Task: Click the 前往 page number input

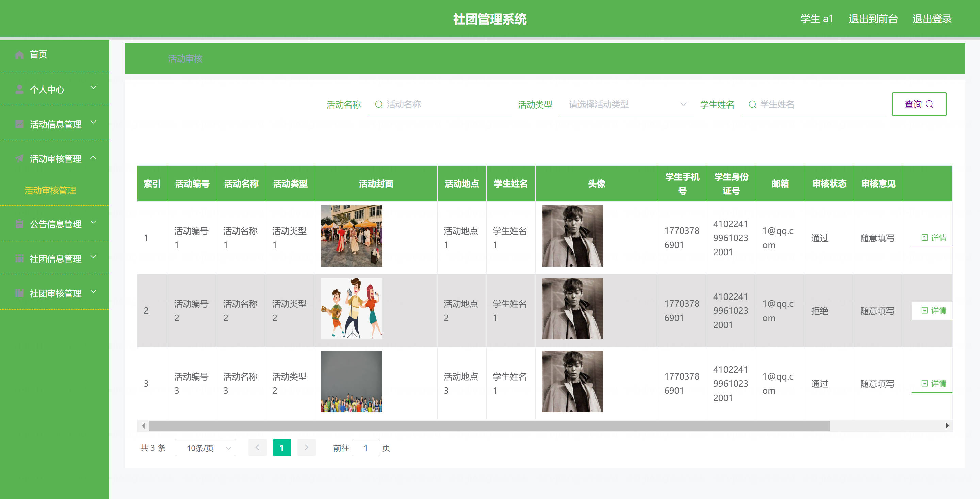Action: pos(365,448)
